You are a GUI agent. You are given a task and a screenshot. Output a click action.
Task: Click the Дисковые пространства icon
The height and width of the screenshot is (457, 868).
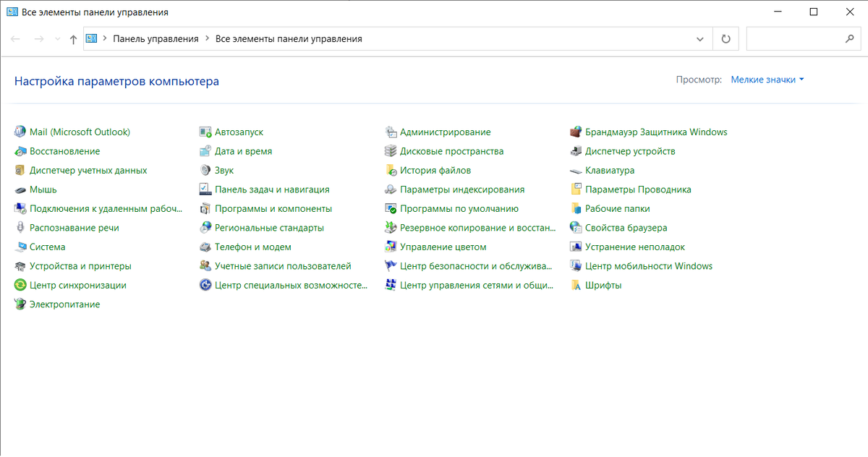point(390,151)
